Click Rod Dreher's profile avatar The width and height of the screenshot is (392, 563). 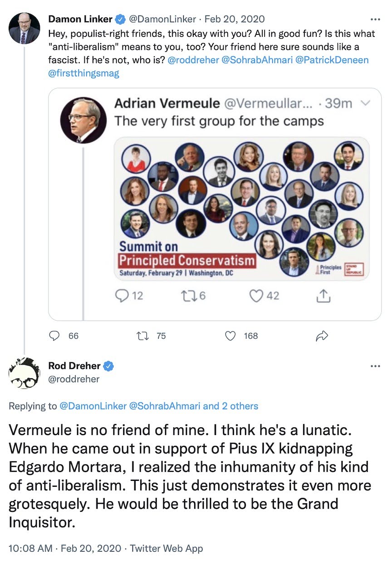click(24, 375)
